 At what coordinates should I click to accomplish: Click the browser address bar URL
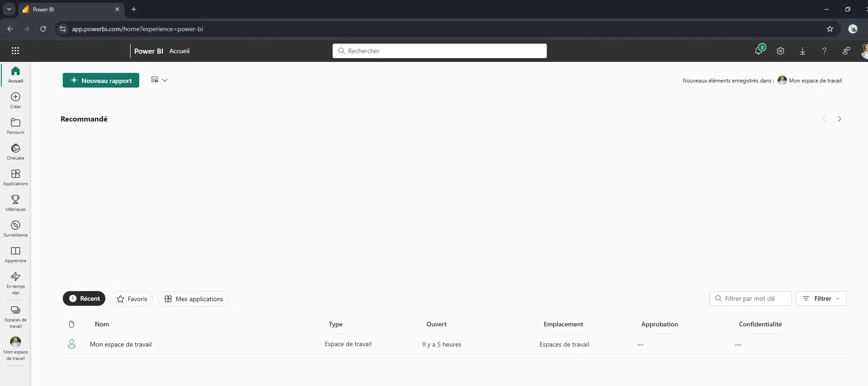(x=137, y=29)
